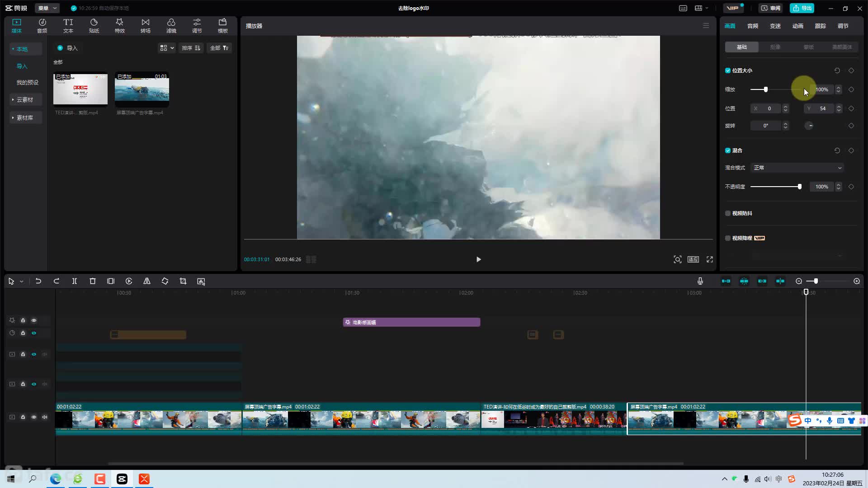Click 我的预设 in the left sidebar
The image size is (868, 488).
click(28, 82)
